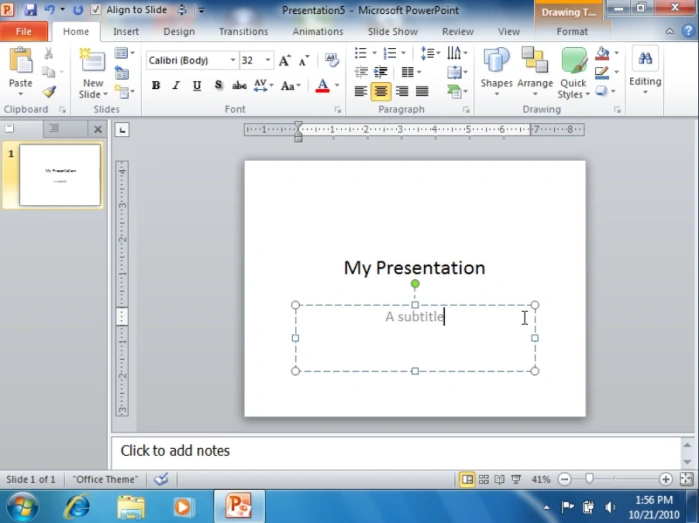699x523 pixels.
Task: Select the slide 1 thumbnail
Action: click(60, 175)
